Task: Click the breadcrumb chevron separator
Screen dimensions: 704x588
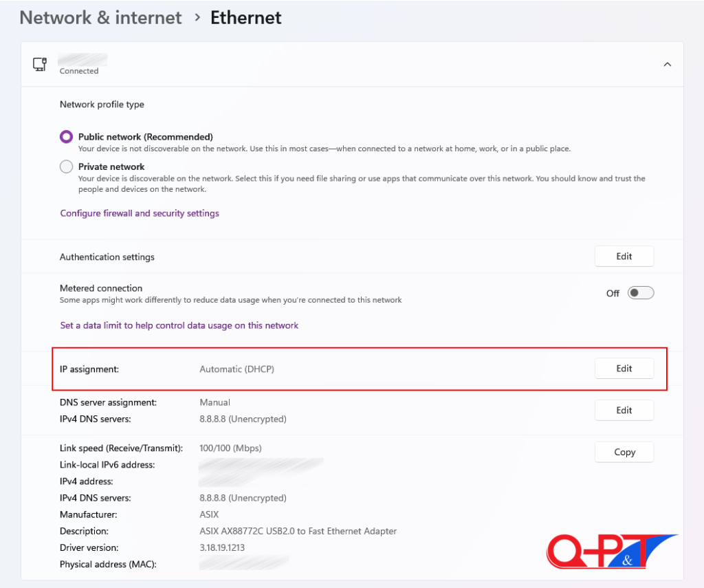Action: pos(197,18)
